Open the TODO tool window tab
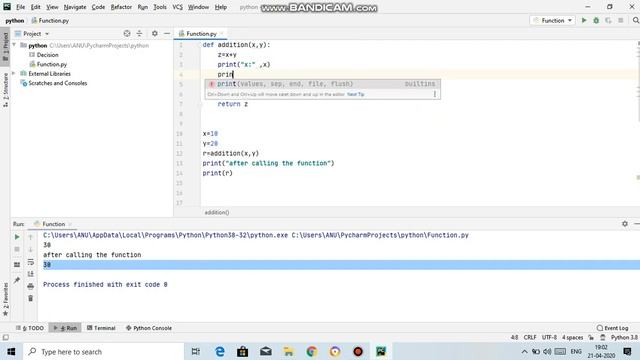 tap(30, 328)
